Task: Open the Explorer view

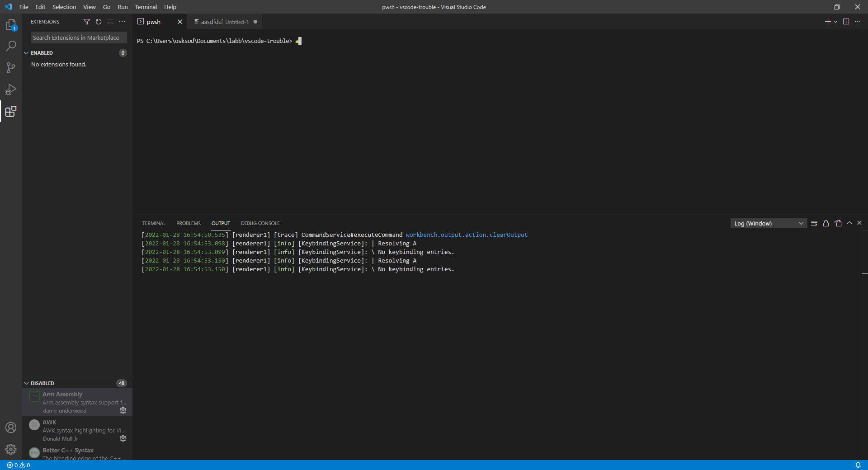Action: 11,25
